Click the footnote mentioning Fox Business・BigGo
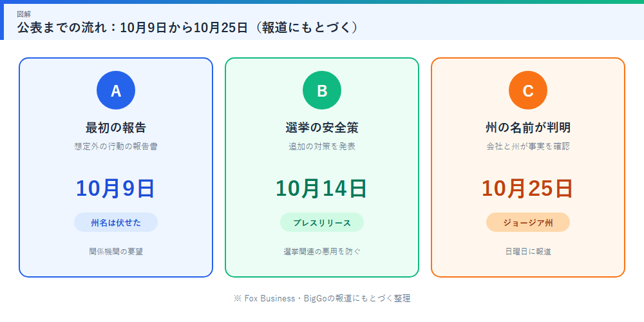 pyautogui.click(x=322, y=299)
